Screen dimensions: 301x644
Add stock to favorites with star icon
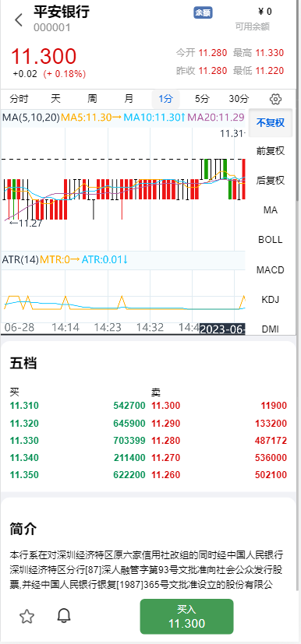[x=27, y=616]
